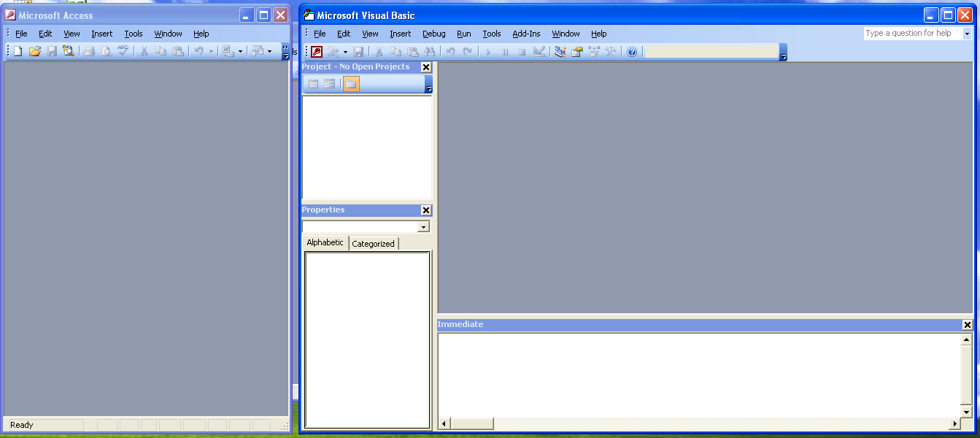The height and width of the screenshot is (438, 980).
Task: Click the Cut scissors icon in Access toolbar
Action: pyautogui.click(x=144, y=51)
